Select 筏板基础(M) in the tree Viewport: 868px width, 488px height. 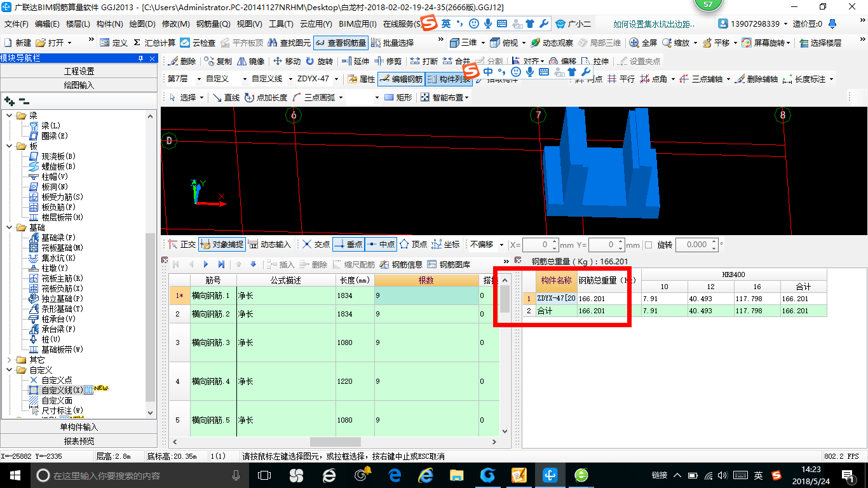(62, 248)
